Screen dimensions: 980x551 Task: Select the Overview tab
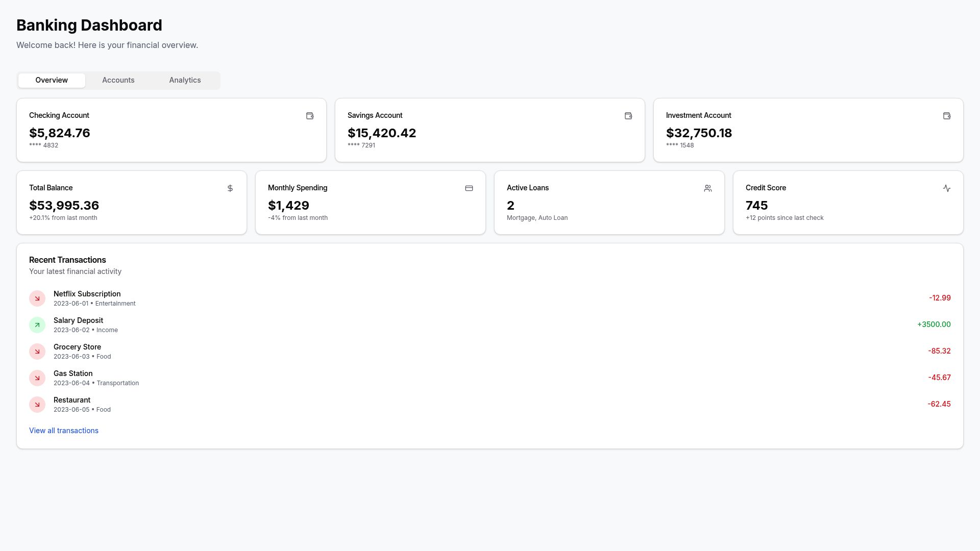point(52,80)
